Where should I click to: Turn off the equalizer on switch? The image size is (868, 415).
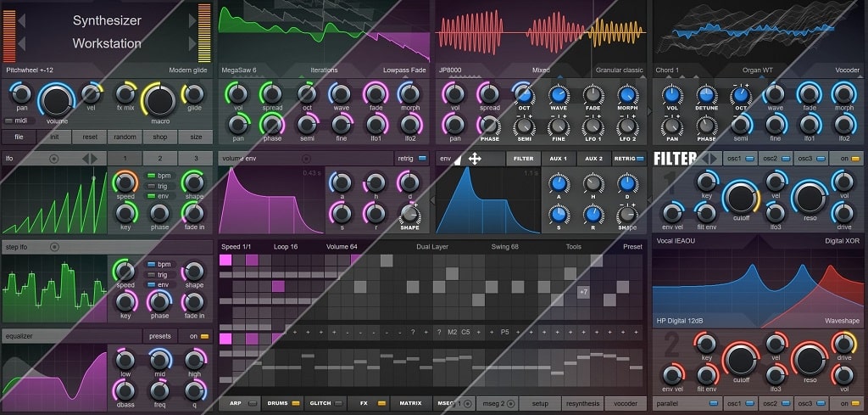204,336
